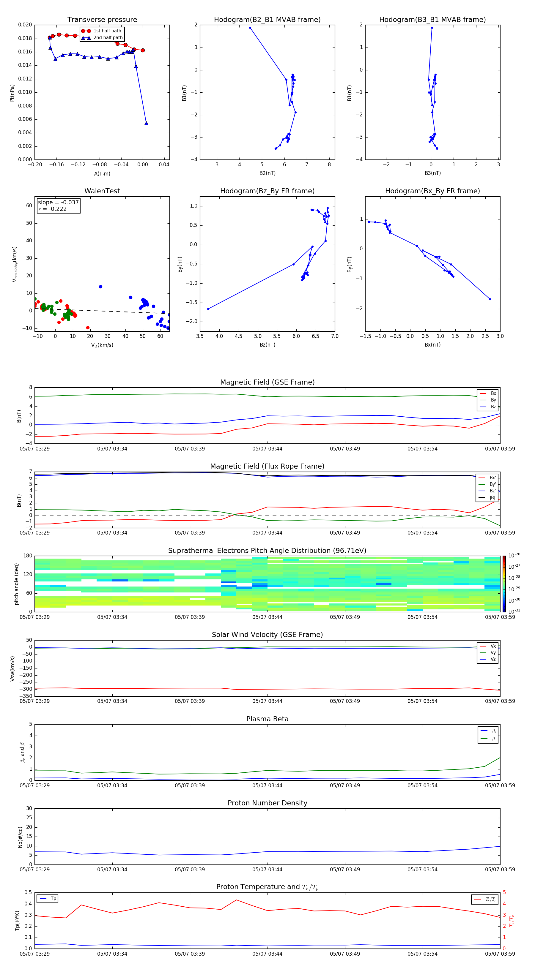The height and width of the screenshot is (980, 535).
Task: Click the By legend entry in GSE magnetic field plot
Action: 488,400
